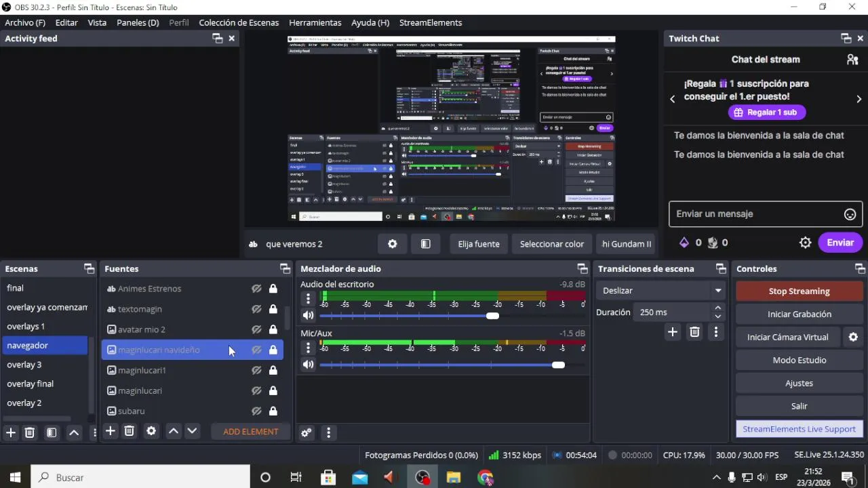Open Mic/Aux options three-dot menu
This screenshot has height=488, width=868.
(x=308, y=348)
